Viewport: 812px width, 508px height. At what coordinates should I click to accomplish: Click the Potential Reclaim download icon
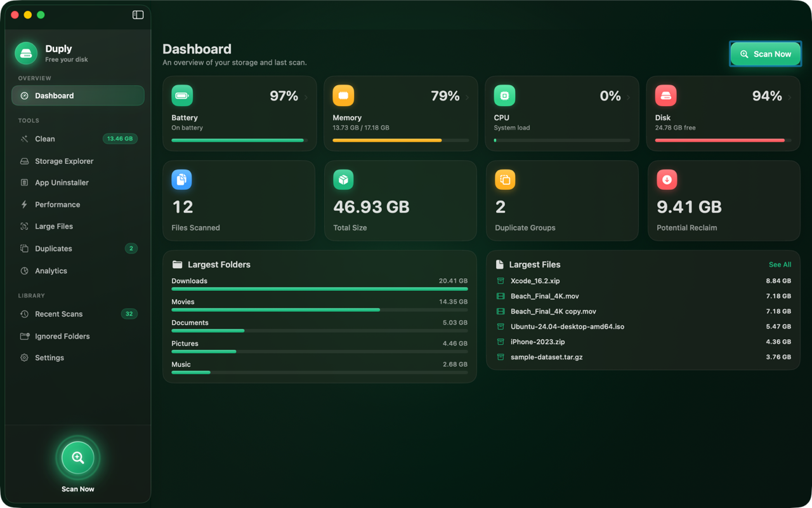click(x=667, y=180)
